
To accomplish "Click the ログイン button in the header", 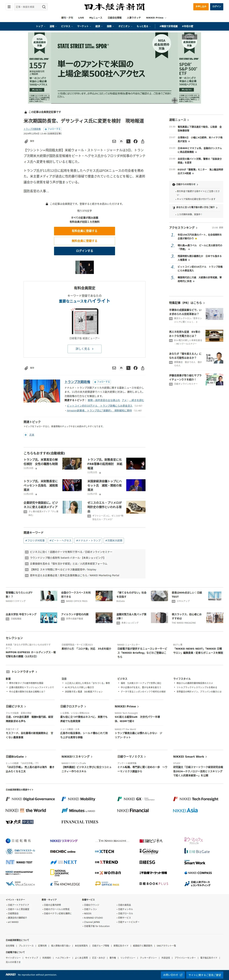I will 217,6.
